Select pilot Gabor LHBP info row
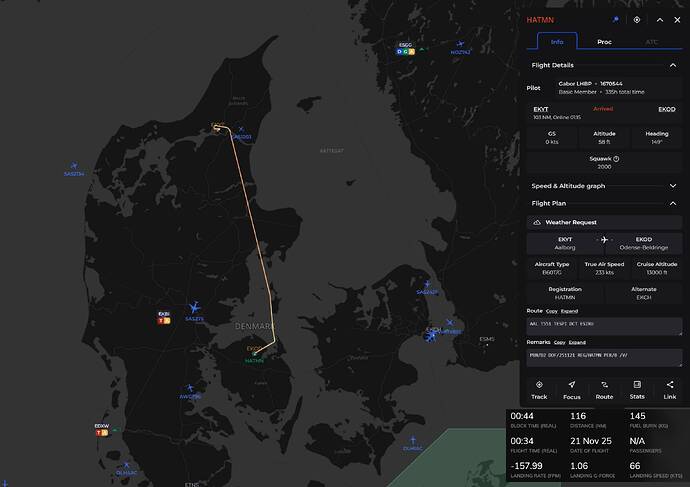The image size is (690, 487). (x=618, y=88)
